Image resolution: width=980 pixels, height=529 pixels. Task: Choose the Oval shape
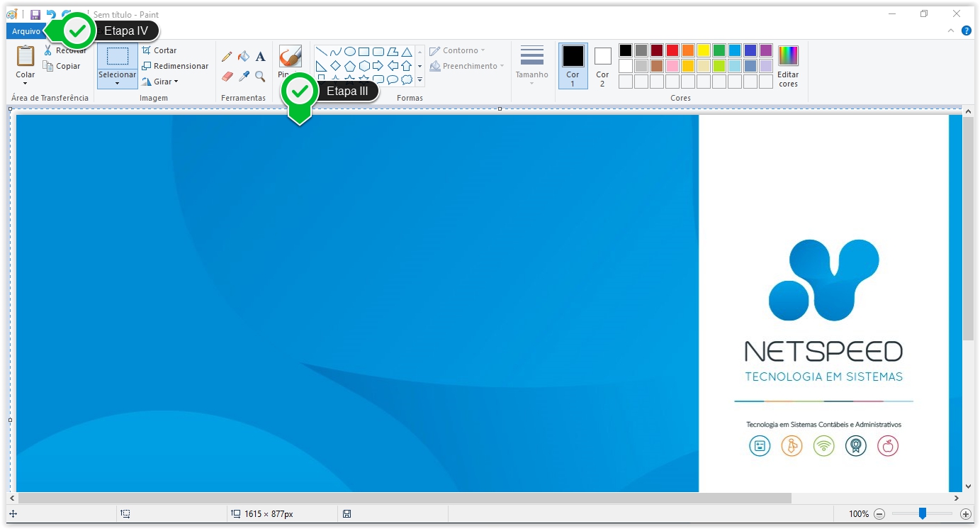coord(349,52)
